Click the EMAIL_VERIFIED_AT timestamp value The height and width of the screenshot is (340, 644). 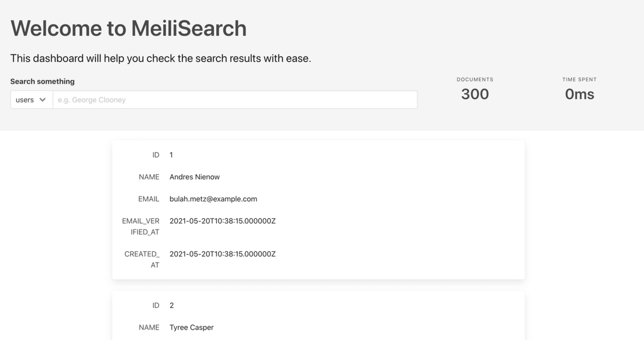222,221
